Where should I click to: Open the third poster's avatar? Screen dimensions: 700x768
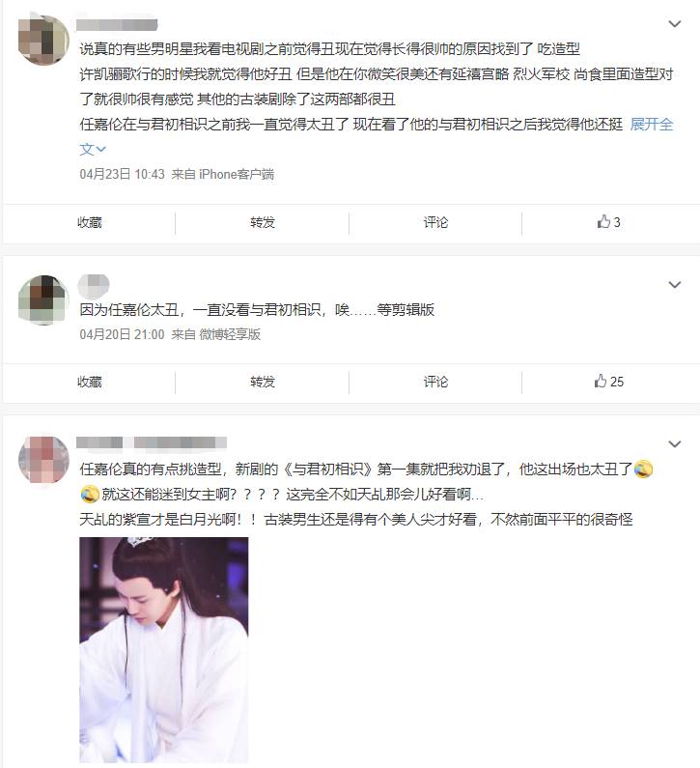pyautogui.click(x=43, y=459)
